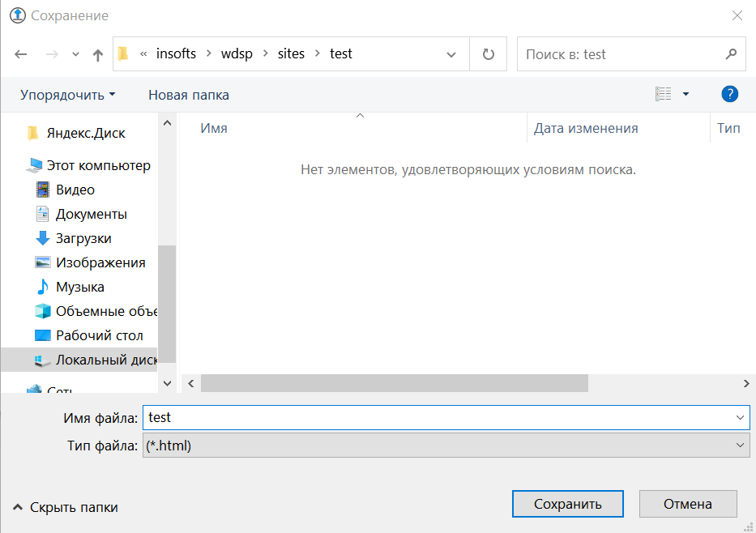Sort by Дата изменения column header
The image size is (756, 533).
tap(586, 128)
